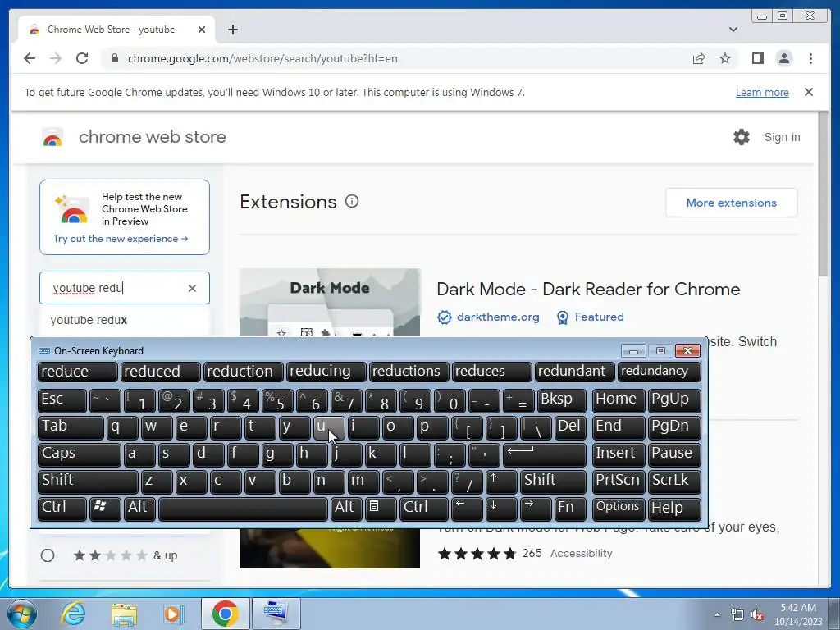Toggle the Fn key

coord(570,509)
